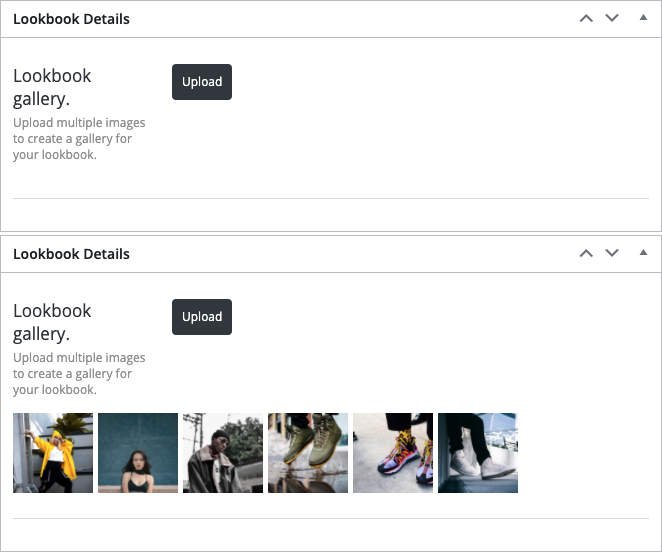
Task: Choose the olive green sneakers thumbnail
Action: tap(308, 453)
